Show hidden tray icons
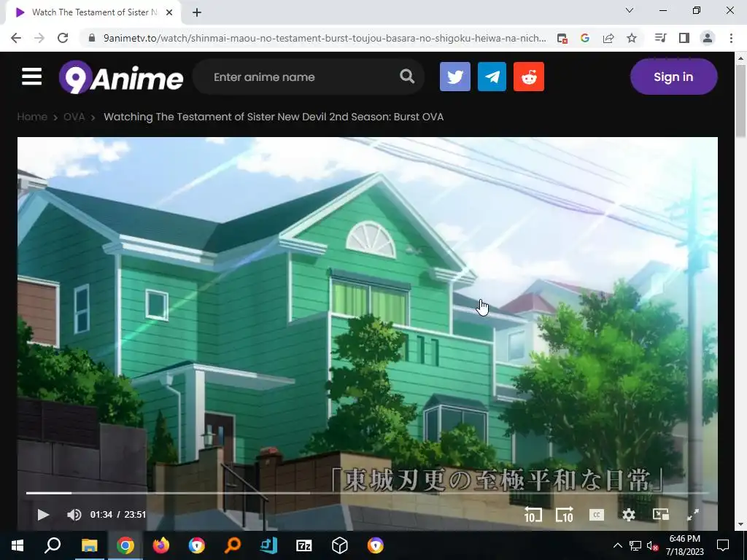747x560 pixels. [x=617, y=545]
